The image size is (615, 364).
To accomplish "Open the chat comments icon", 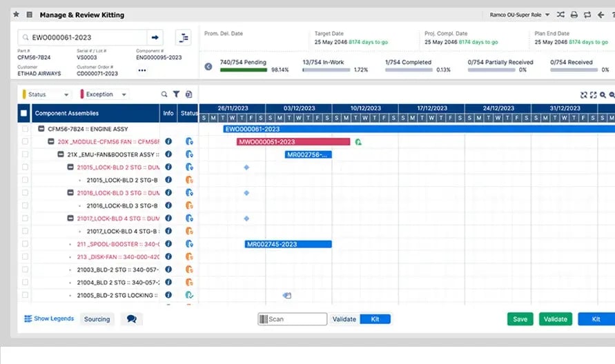I will click(131, 319).
